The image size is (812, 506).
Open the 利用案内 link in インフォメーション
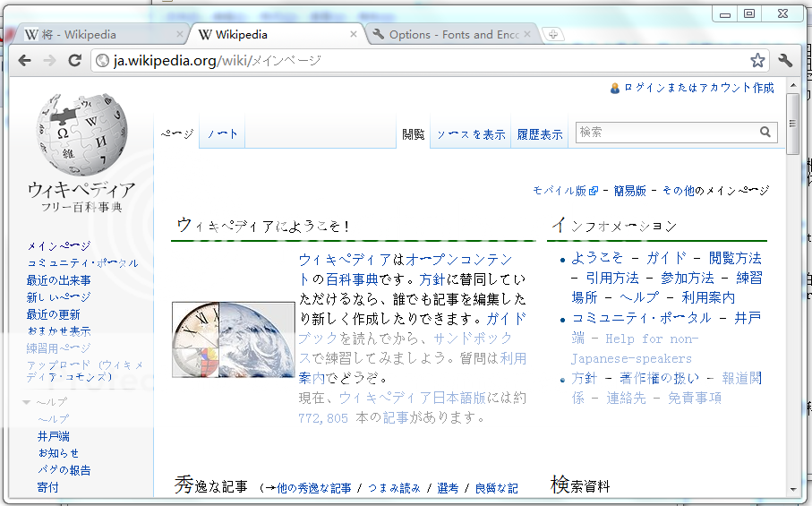708,297
